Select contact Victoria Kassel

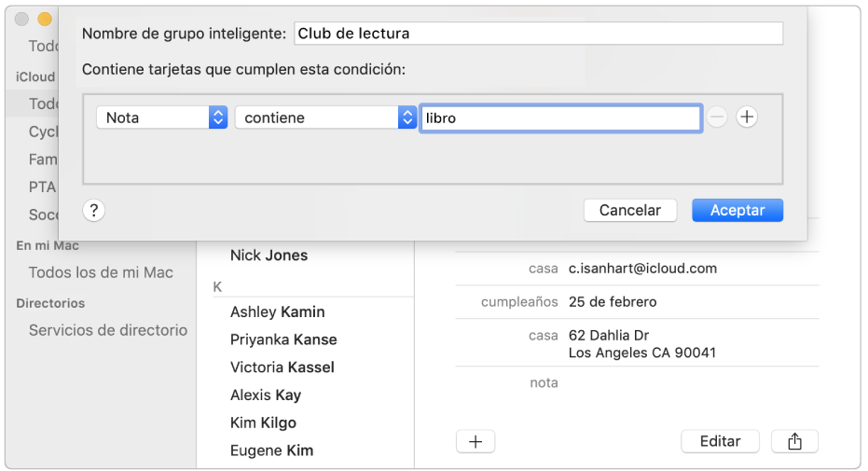pos(282,367)
